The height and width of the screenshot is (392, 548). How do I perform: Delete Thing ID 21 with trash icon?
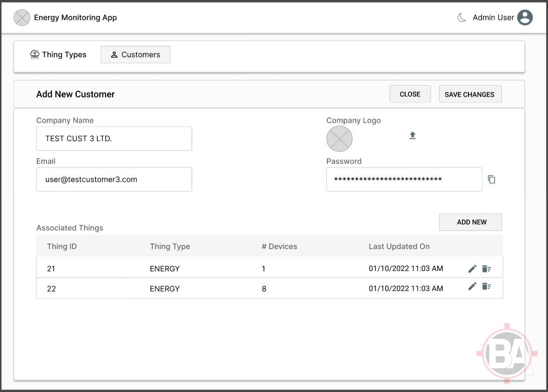pyautogui.click(x=486, y=269)
